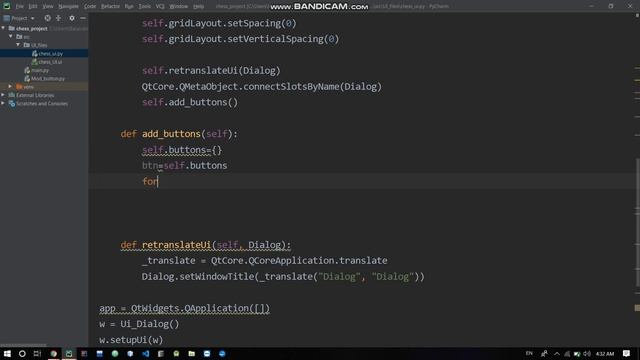Viewport: 640px width, 360px height.
Task: Expand the venv folder
Action: coord(11,87)
